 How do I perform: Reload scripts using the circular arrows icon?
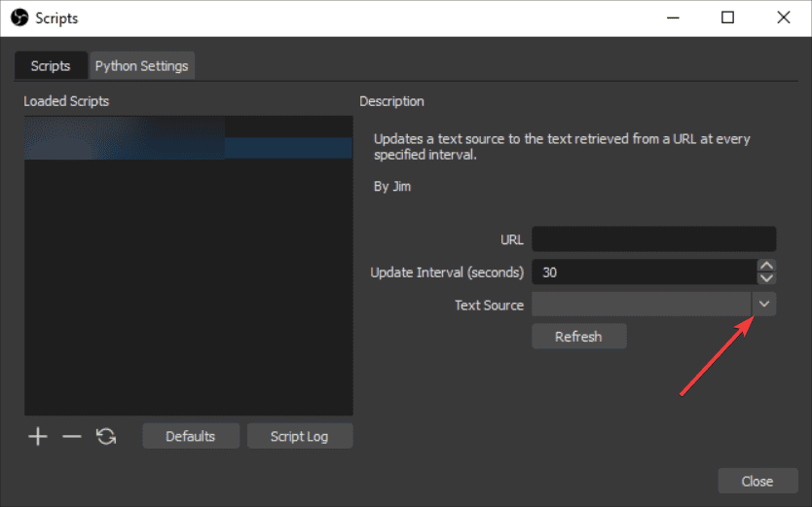106,437
